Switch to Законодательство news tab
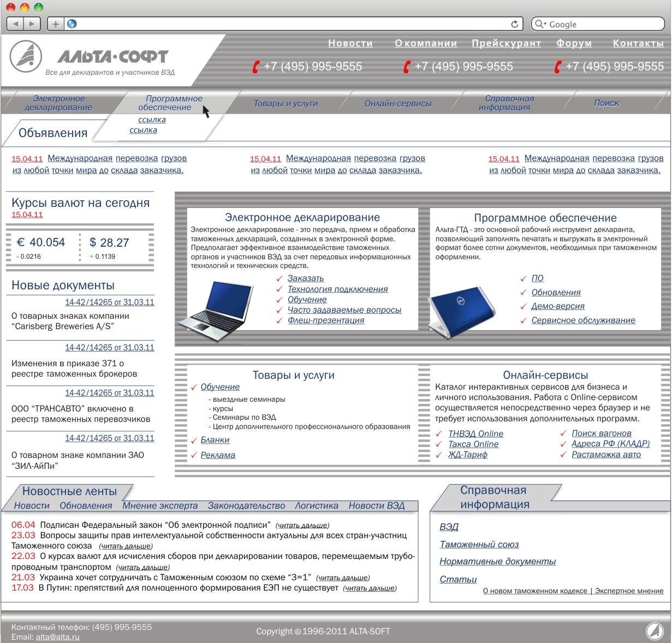The width and height of the screenshot is (672, 643). [246, 505]
